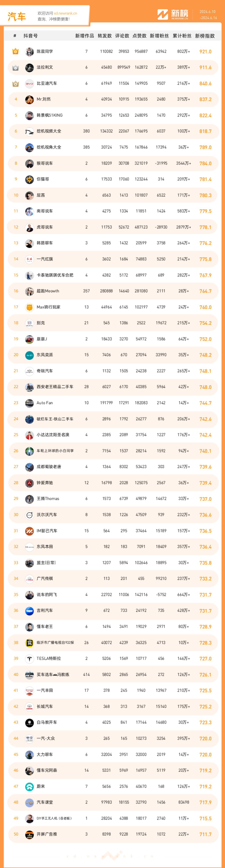Click the 沃尔沃汽车 logo avatar
The height and width of the screenshot is (868, 225).
point(30,514)
